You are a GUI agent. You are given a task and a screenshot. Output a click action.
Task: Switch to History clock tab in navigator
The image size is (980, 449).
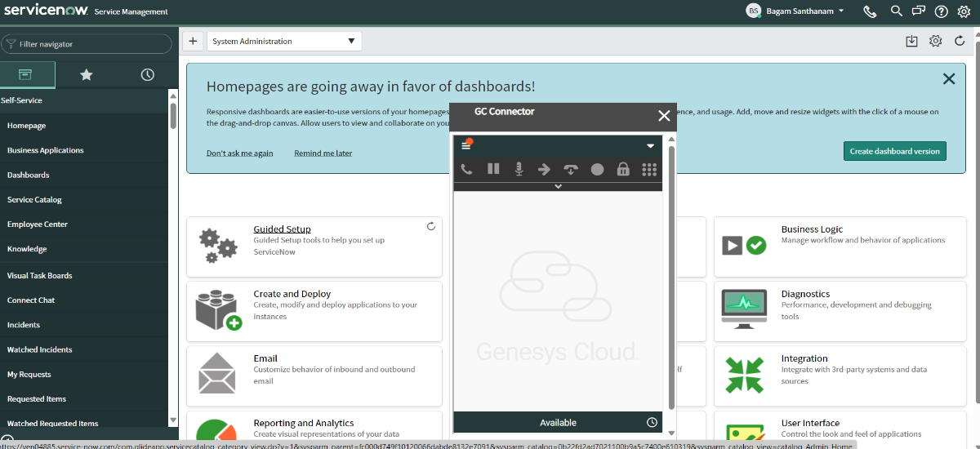tap(147, 74)
